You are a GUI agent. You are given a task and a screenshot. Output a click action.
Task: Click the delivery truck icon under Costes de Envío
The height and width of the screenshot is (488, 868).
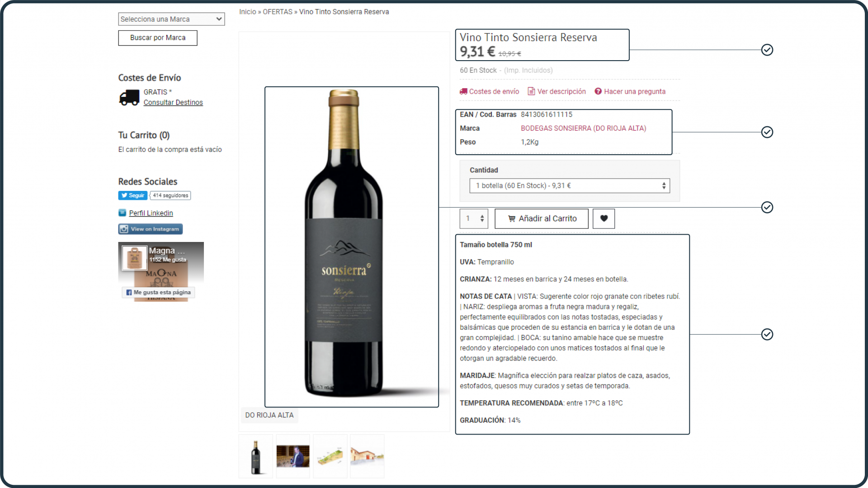(x=129, y=97)
